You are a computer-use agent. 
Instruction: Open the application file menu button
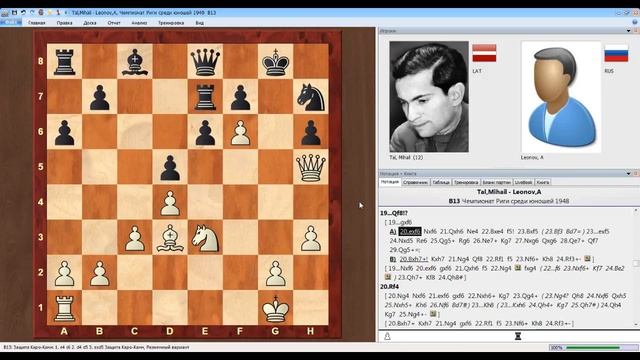(10, 22)
